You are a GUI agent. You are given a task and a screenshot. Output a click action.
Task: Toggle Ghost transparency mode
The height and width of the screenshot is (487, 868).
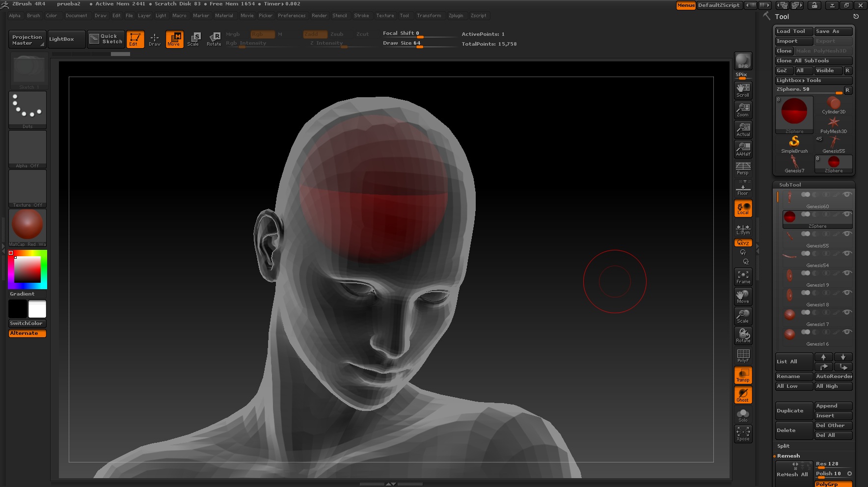pyautogui.click(x=743, y=395)
